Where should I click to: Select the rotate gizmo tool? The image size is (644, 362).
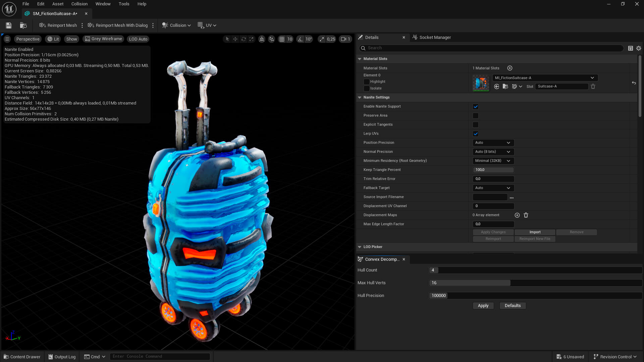point(244,39)
